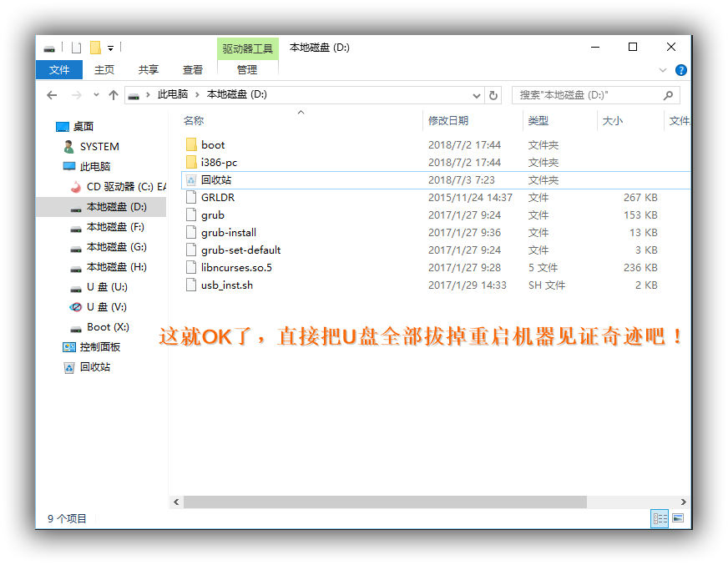This screenshot has width=728, height=565.
Task: Click the scroll right arrow
Action: 684,502
